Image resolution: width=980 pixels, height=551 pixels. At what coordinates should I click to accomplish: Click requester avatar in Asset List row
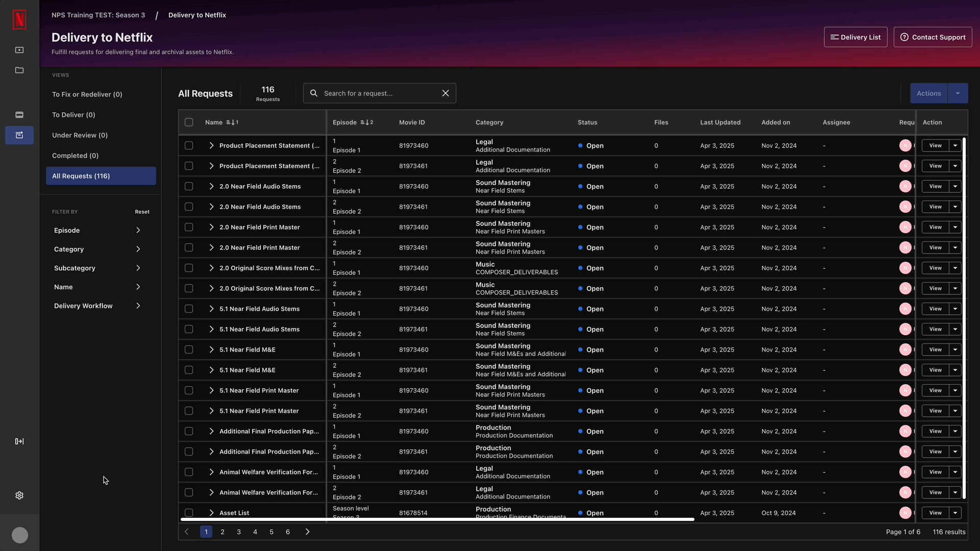(x=905, y=513)
